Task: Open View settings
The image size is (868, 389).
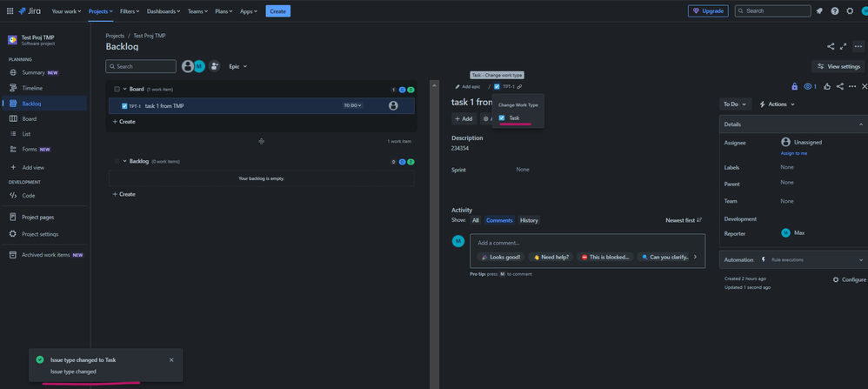Action: [838, 66]
